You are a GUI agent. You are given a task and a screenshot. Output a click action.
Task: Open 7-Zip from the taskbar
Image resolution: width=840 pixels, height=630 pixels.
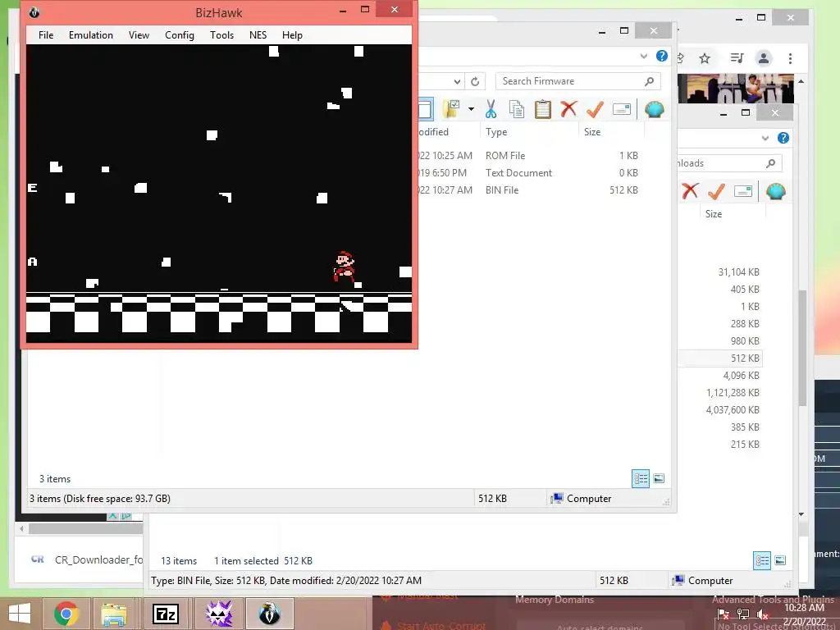(166, 614)
